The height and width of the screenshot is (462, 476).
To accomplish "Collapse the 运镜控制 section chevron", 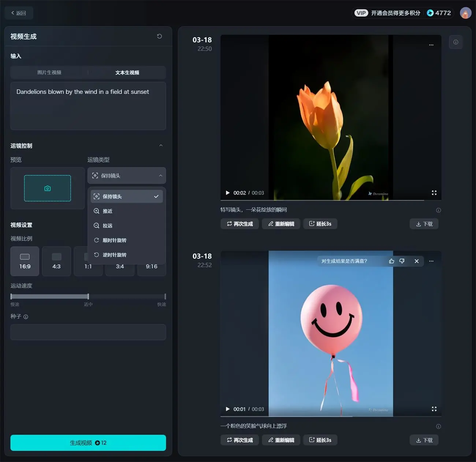I will click(x=161, y=146).
